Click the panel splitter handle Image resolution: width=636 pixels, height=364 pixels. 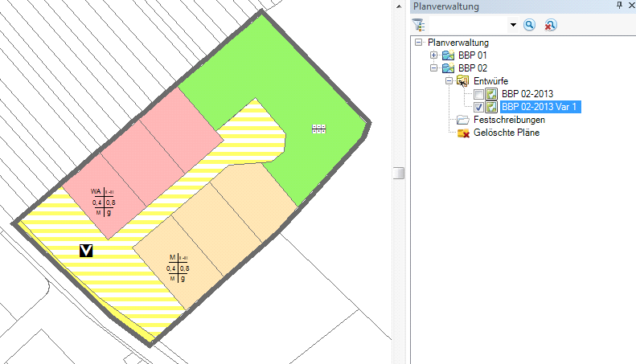[x=397, y=174]
